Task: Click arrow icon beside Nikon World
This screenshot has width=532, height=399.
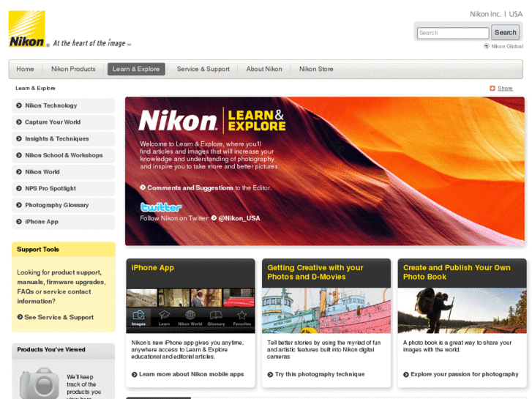Action: (x=19, y=172)
